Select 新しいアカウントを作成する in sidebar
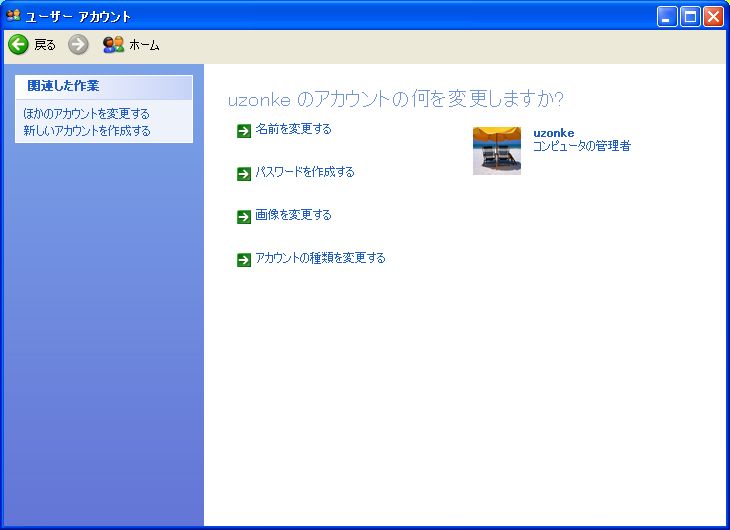 click(x=87, y=131)
